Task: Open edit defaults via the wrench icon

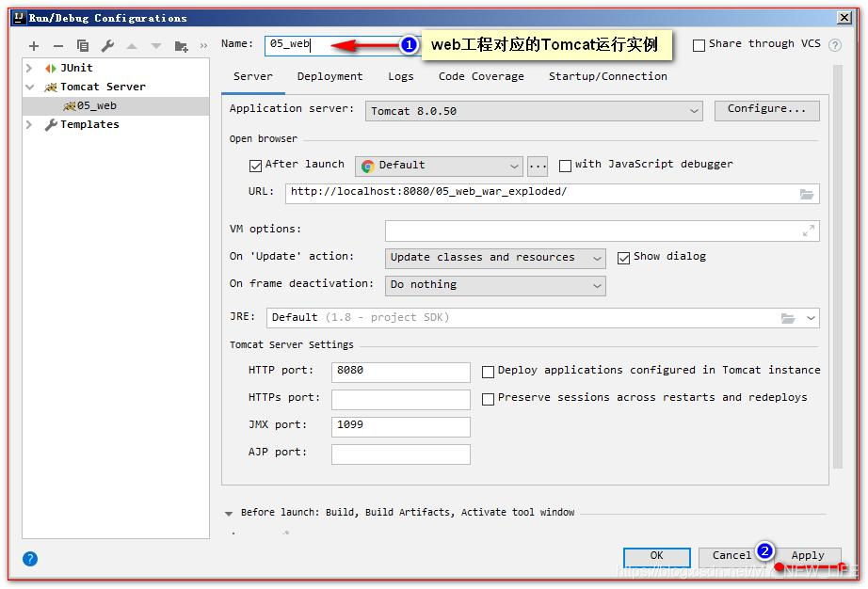Action: point(107,46)
